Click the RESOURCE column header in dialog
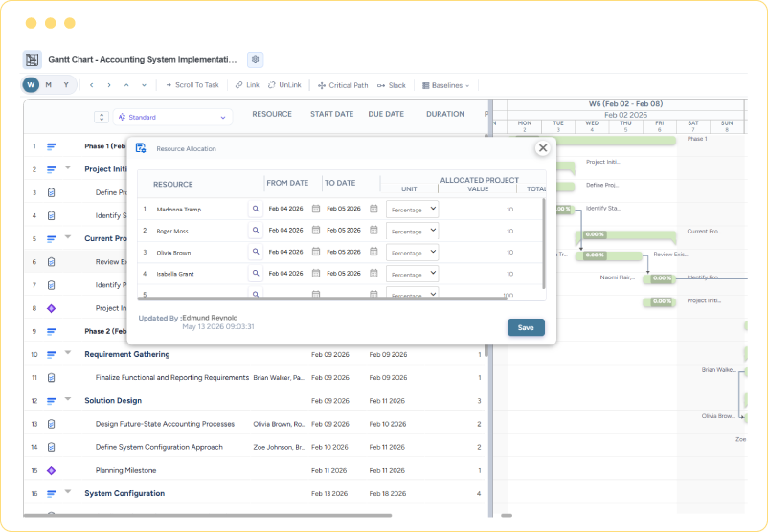Image resolution: width=768 pixels, height=532 pixels. (173, 185)
